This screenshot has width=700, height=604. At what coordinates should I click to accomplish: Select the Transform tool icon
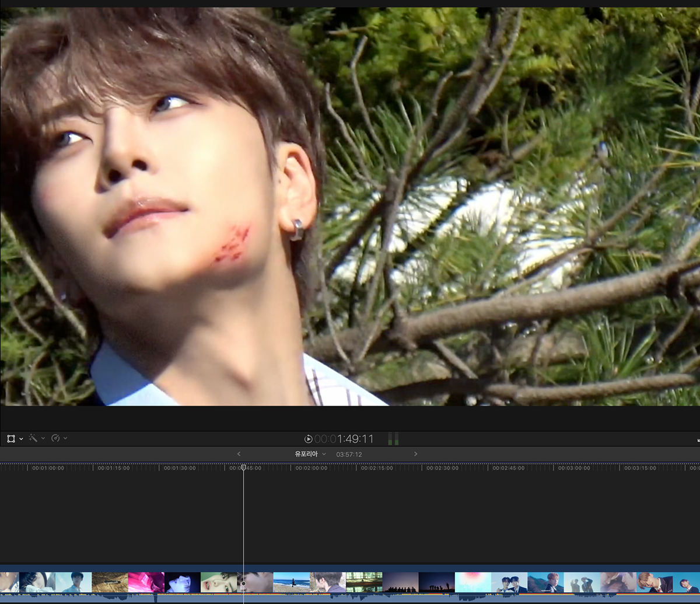10,438
